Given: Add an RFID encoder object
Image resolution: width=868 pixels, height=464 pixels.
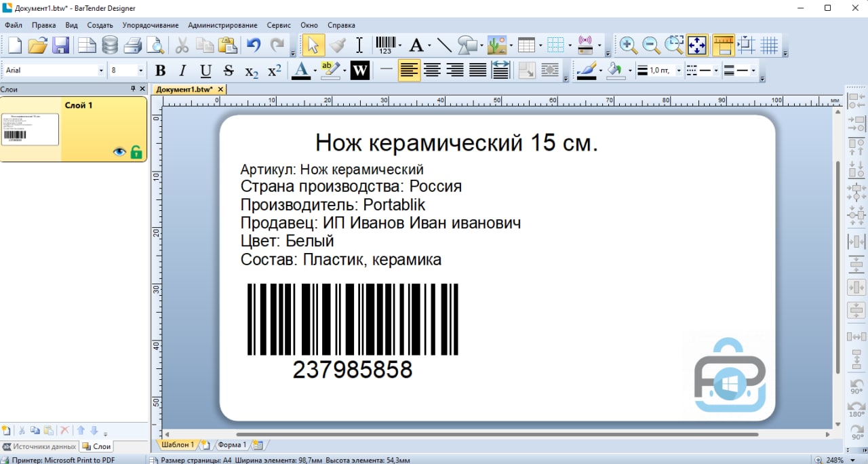Looking at the screenshot, I should coord(585,45).
